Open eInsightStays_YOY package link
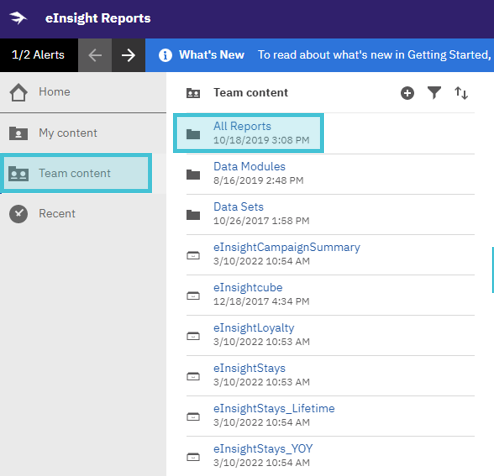 263,449
